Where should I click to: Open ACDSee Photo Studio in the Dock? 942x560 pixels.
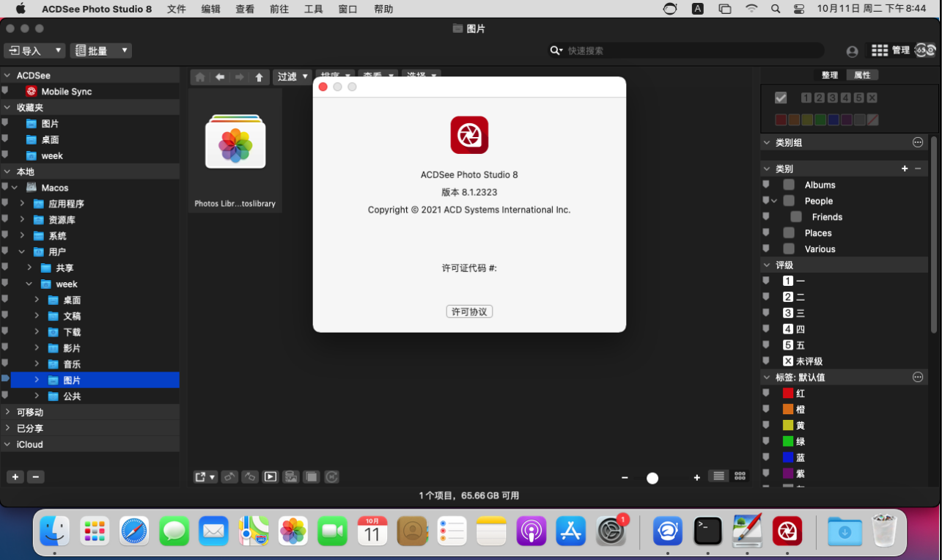point(787,531)
